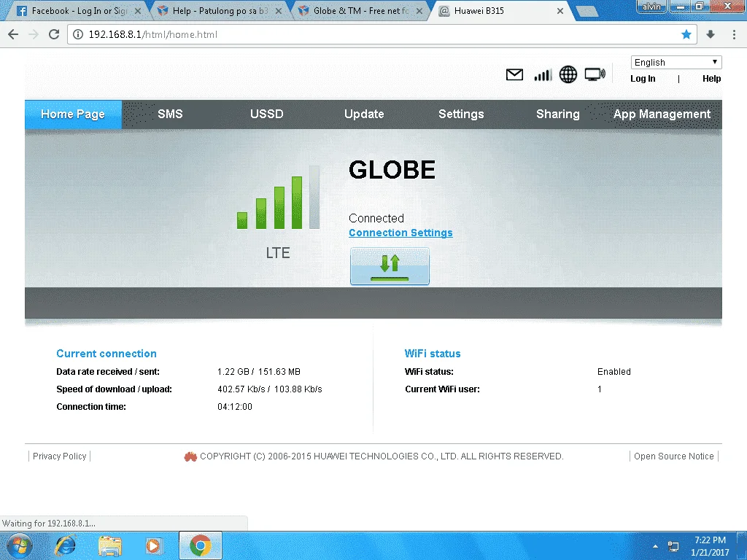
Task: Open the Update tab
Action: (364, 114)
